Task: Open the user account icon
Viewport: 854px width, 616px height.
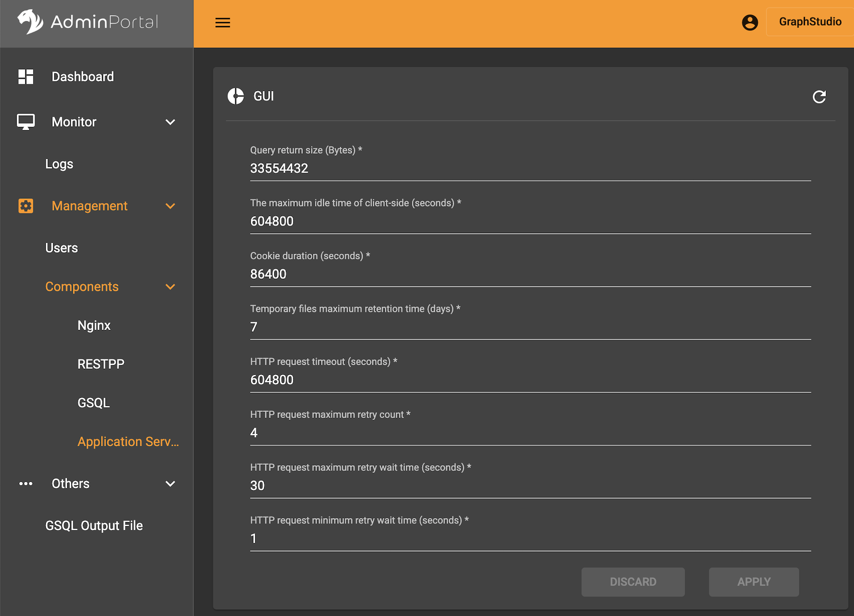Action: coord(750,23)
